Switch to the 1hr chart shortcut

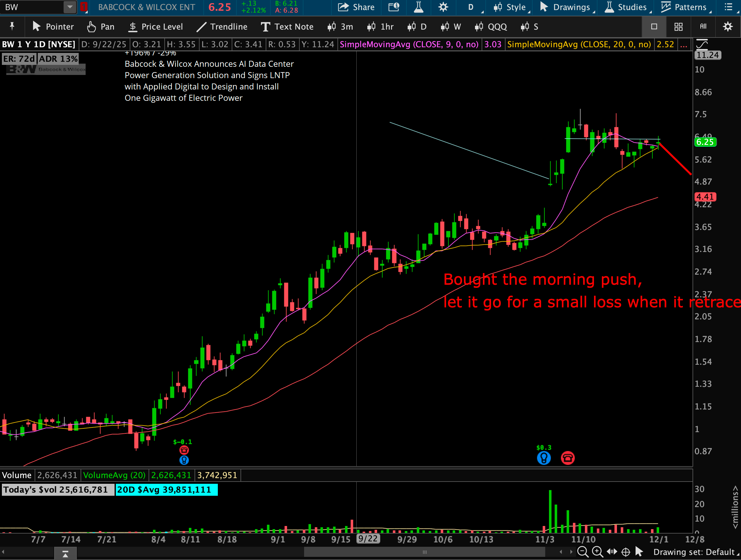coord(381,27)
